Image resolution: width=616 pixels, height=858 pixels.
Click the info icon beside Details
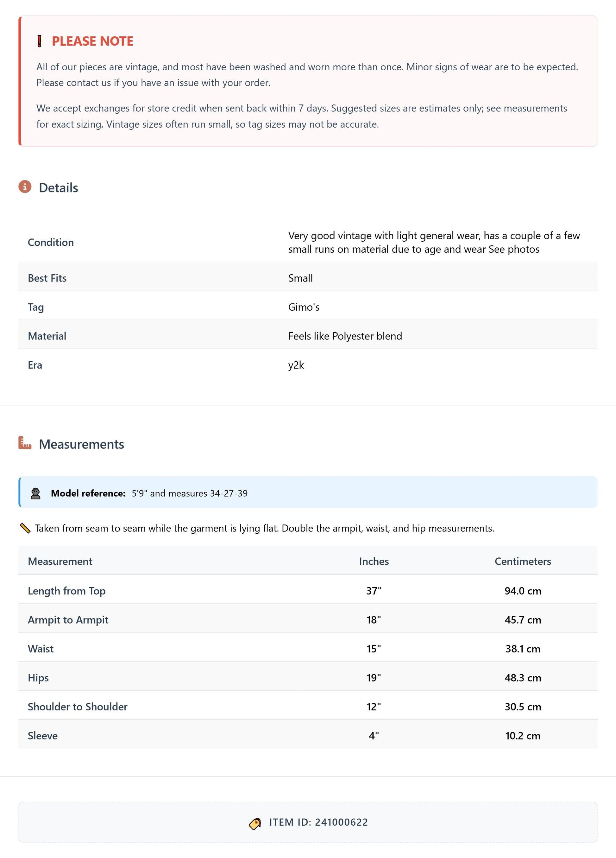point(25,187)
